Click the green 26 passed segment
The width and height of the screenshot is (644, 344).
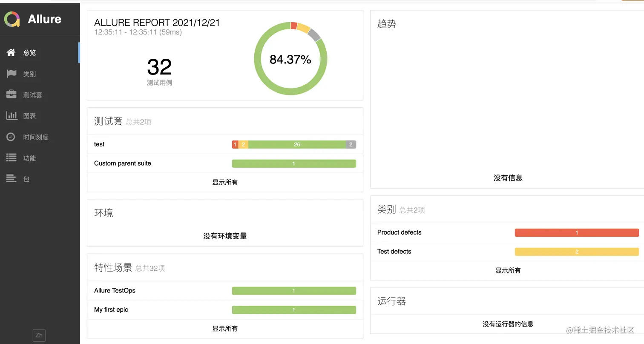click(x=297, y=145)
